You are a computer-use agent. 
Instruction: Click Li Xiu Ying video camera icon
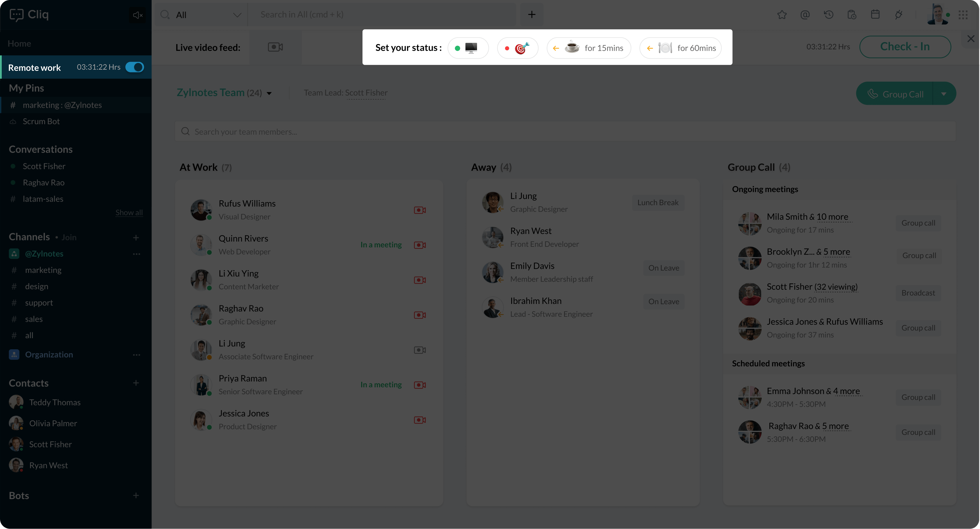click(420, 280)
